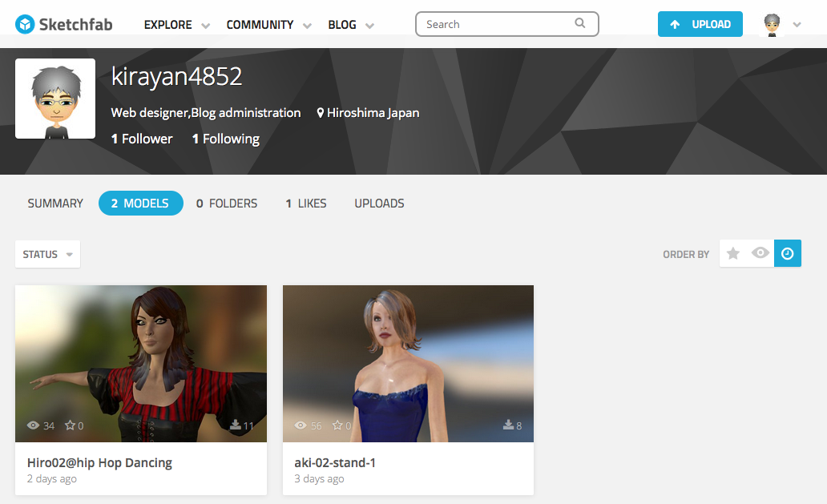
Task: Click the kirayan4852 username heading
Action: (176, 77)
